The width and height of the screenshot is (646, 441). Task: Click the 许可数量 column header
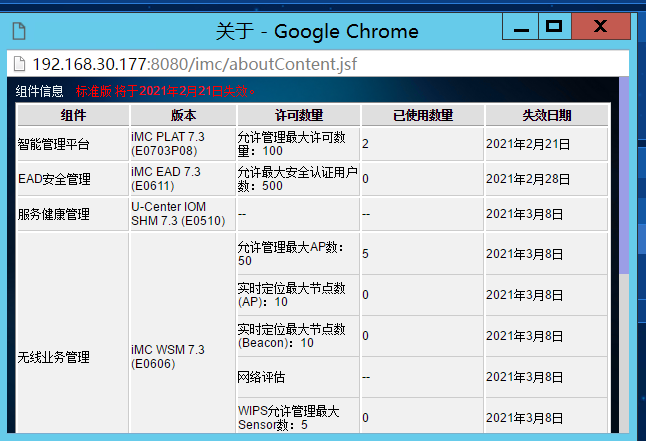299,115
